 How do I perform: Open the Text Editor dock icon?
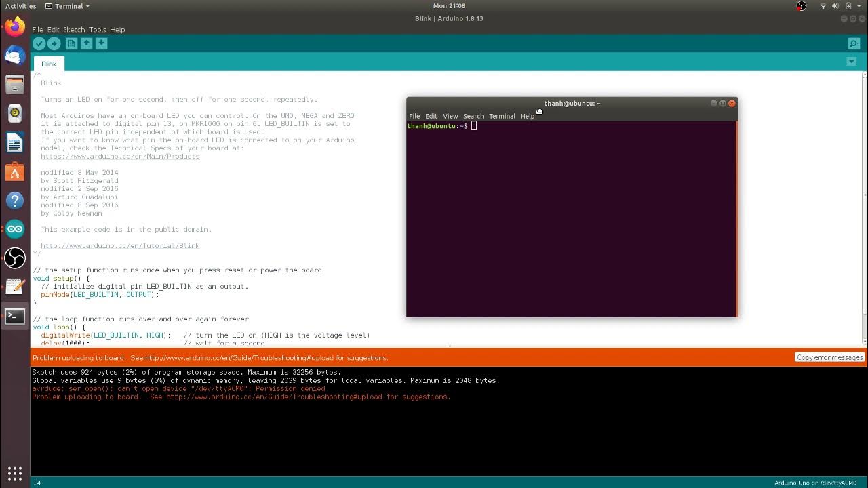[15, 287]
